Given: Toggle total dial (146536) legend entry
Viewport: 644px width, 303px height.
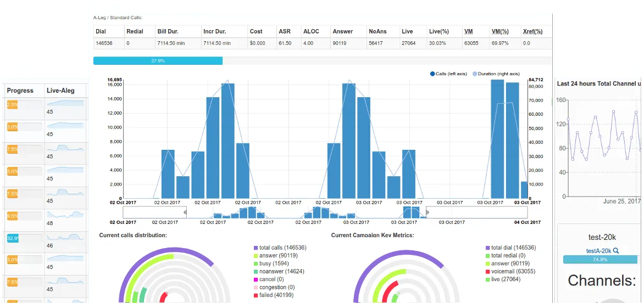Looking at the screenshot, I should tap(510, 248).
